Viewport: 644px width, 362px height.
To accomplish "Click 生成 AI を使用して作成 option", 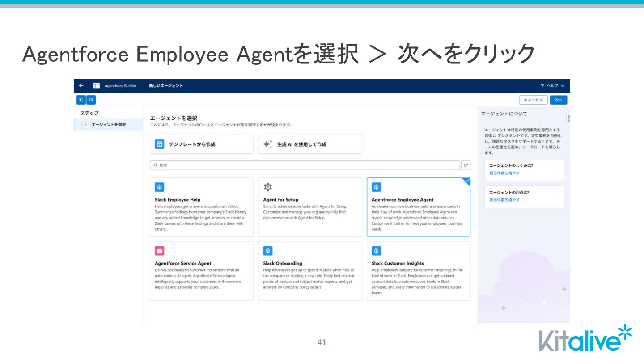I will (x=310, y=144).
